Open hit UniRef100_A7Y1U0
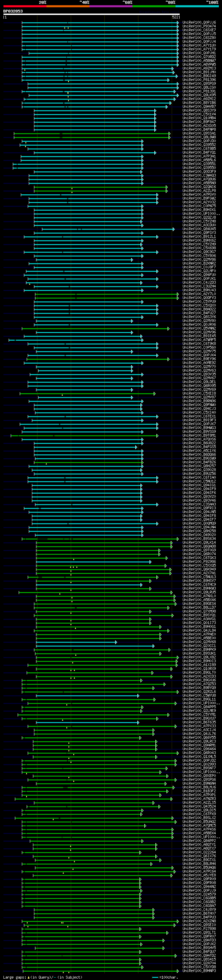This screenshot has width=222, height=980. tap(199, 46)
